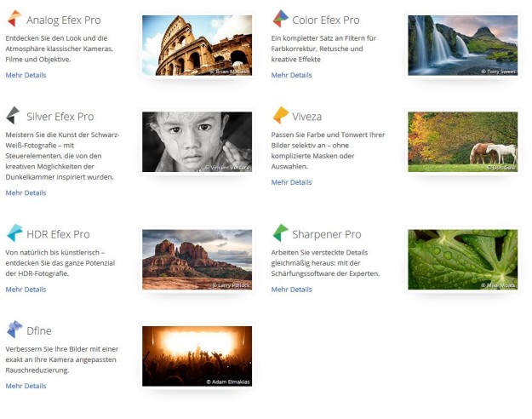
Task: Select the horses in meadow thumbnail
Action: (x=462, y=142)
